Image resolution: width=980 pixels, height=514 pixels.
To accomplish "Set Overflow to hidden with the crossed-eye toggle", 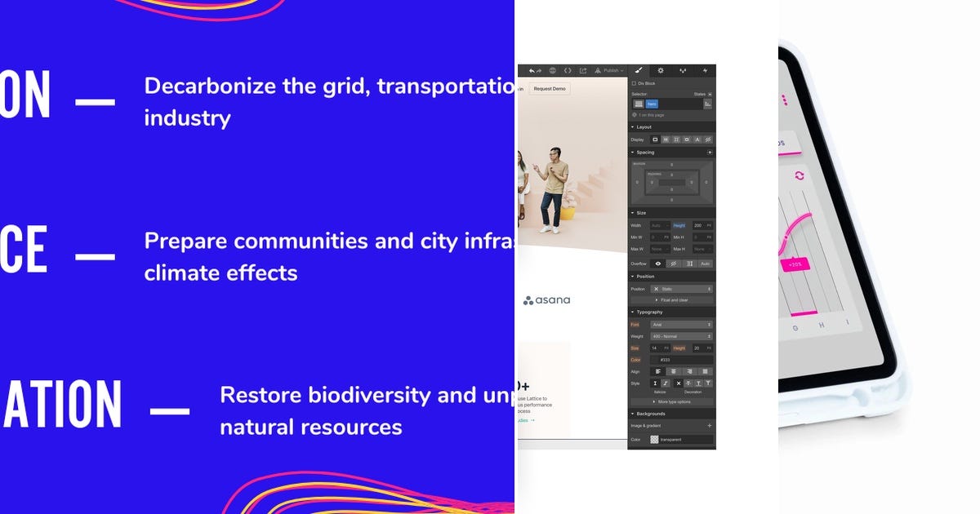I will 672,264.
